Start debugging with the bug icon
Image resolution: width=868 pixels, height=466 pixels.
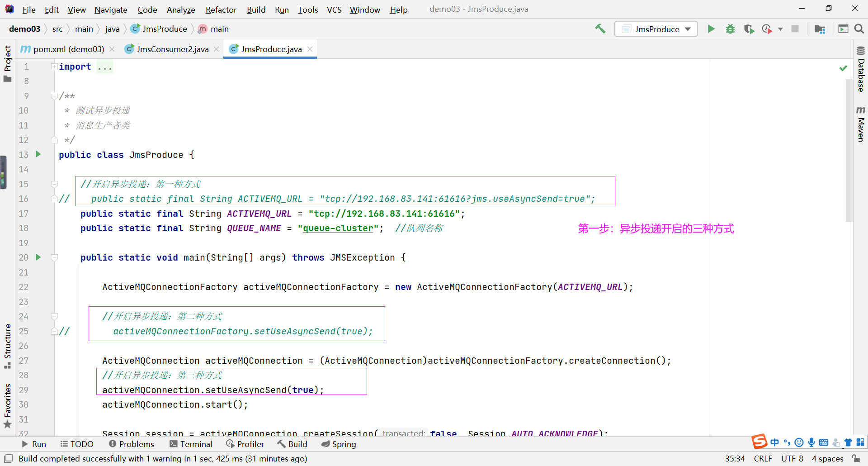(730, 29)
